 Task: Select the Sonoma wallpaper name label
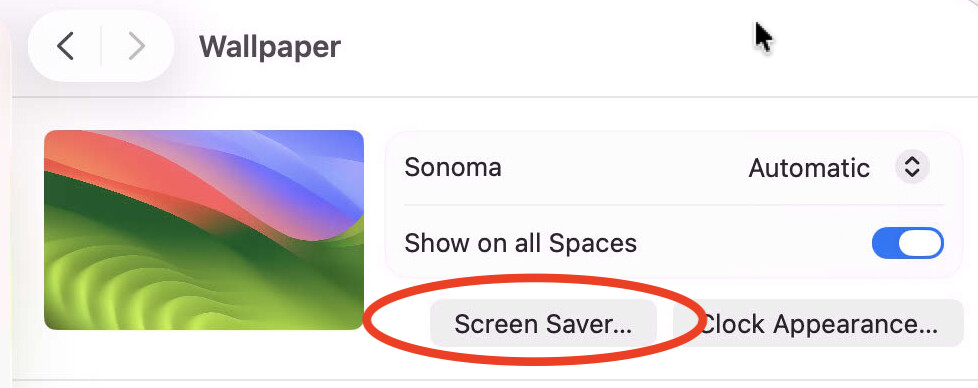(453, 167)
